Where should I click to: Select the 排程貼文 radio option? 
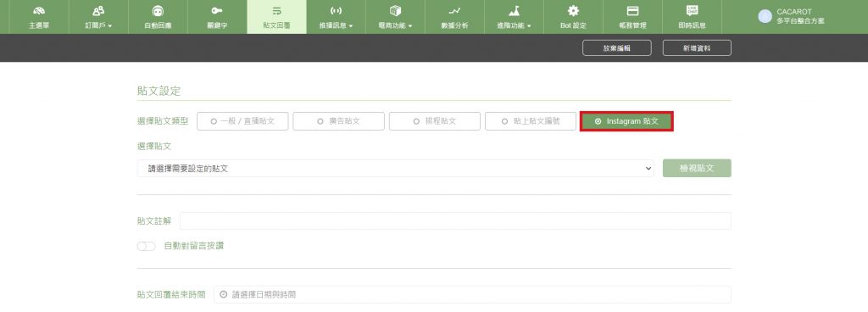coord(435,121)
